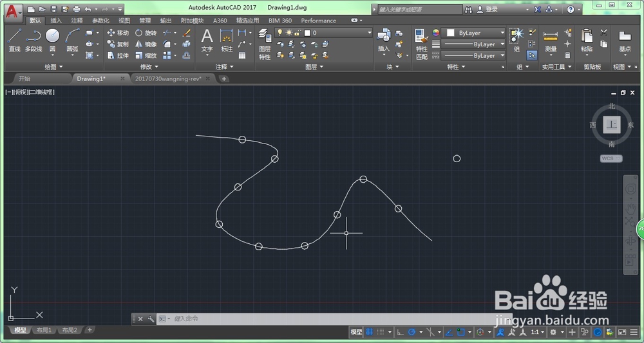This screenshot has height=343, width=644.
Task: Click the pan hand in navigation bar
Action: [x=630, y=209]
